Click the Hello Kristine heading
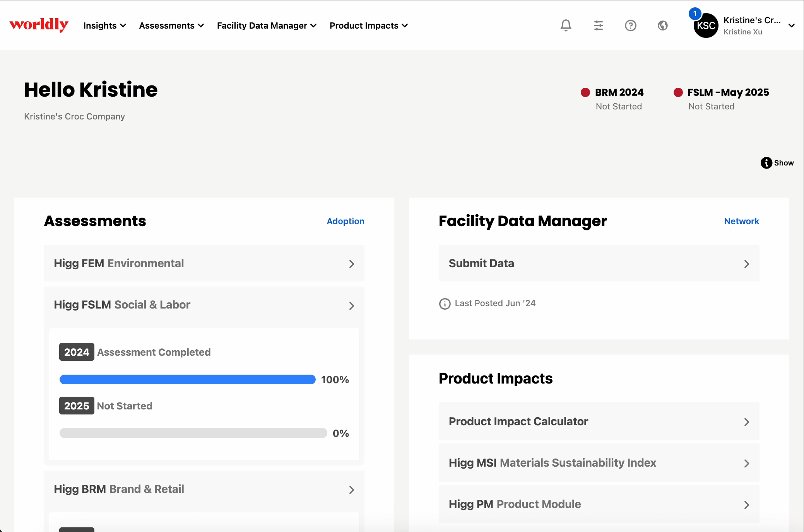The width and height of the screenshot is (804, 532). click(91, 90)
